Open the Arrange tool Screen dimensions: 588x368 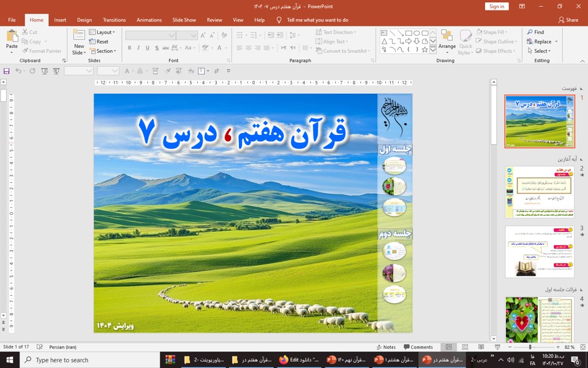coord(447,38)
